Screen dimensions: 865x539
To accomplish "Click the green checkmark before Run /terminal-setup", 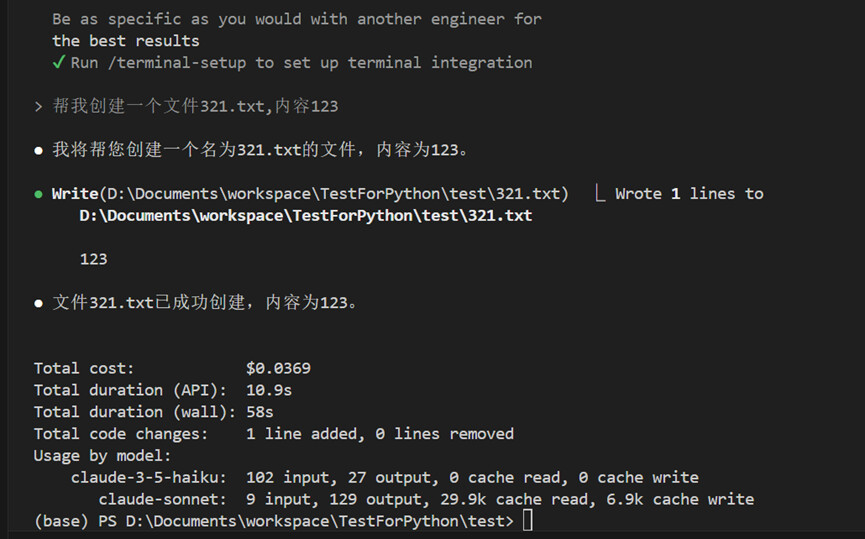I will [x=58, y=62].
